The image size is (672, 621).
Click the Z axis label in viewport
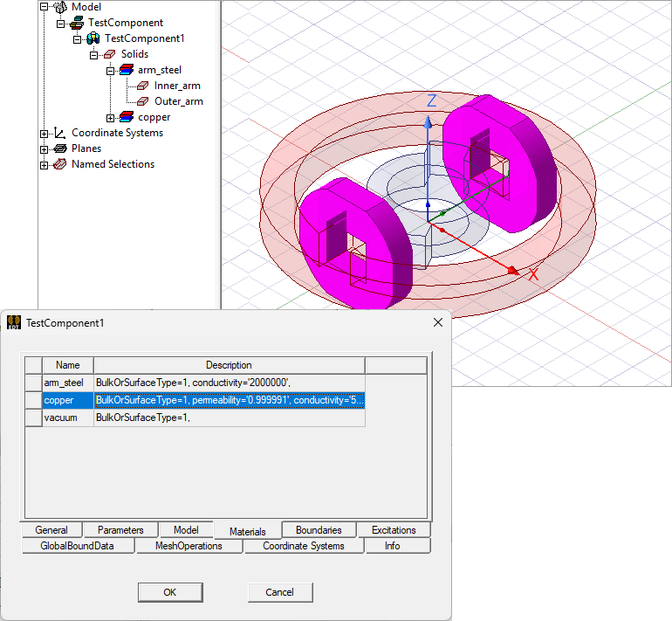click(432, 100)
